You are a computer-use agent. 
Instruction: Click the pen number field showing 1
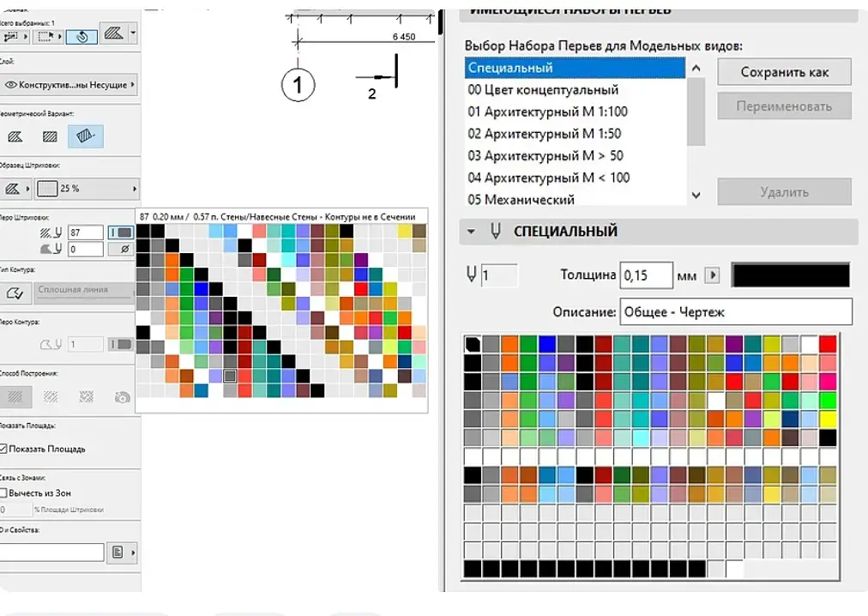499,275
